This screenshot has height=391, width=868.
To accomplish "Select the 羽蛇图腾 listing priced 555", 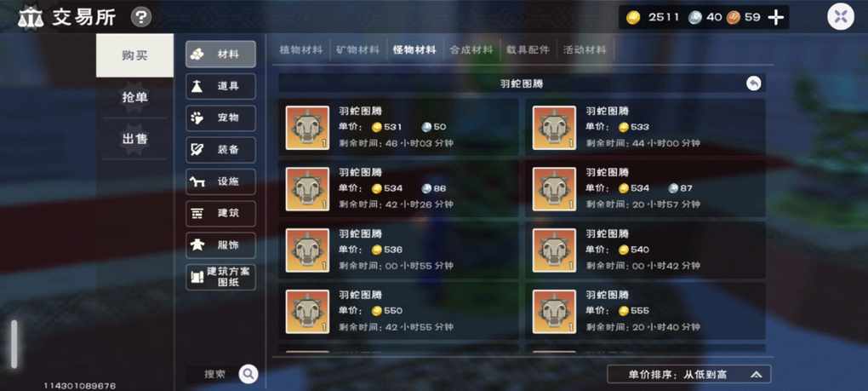I will (x=645, y=311).
